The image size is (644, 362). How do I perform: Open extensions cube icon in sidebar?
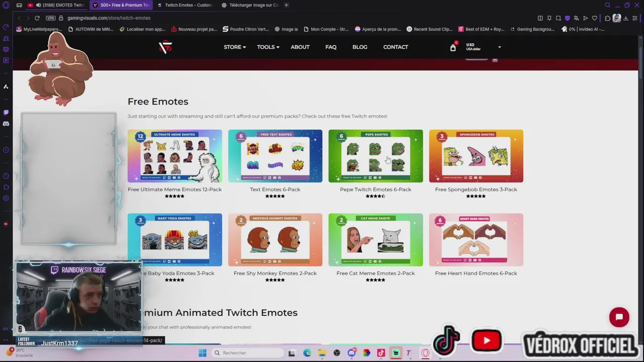tap(6, 187)
